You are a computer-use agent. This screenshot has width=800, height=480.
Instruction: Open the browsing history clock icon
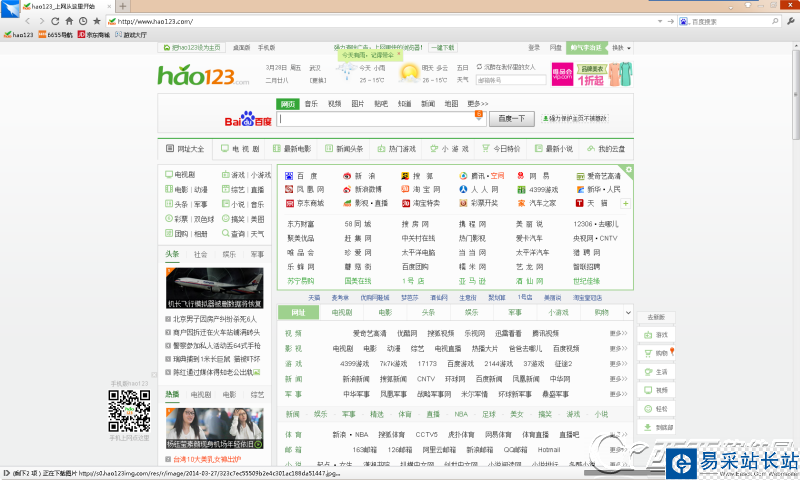click(x=83, y=21)
